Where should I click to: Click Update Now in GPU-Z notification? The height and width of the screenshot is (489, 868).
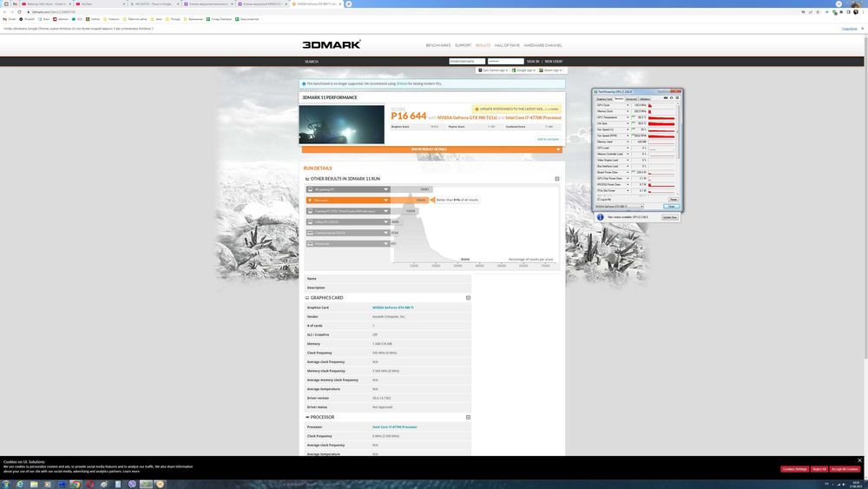[670, 218]
